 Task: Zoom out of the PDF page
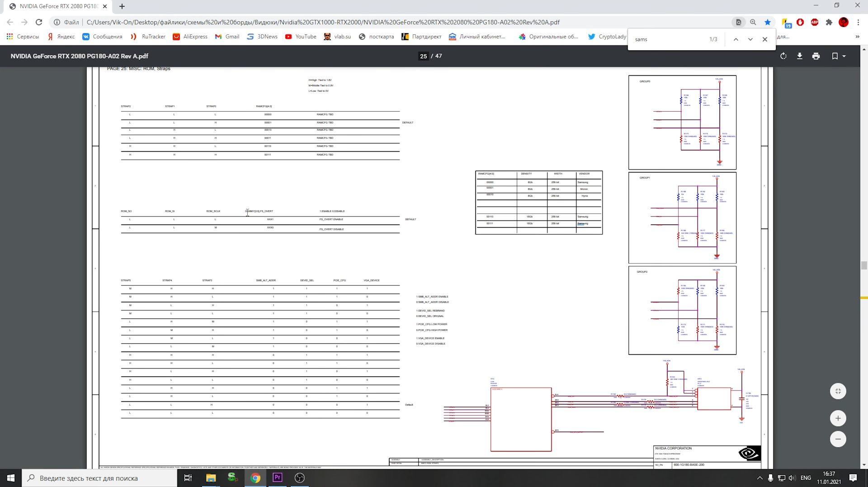[x=838, y=439]
